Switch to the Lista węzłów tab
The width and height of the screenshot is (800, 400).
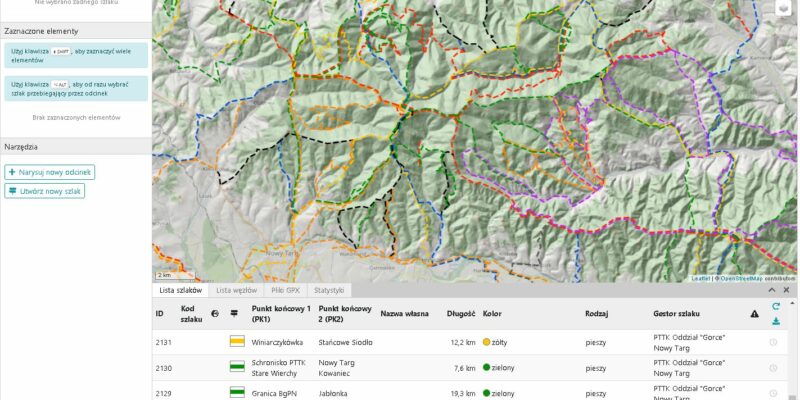click(x=236, y=290)
